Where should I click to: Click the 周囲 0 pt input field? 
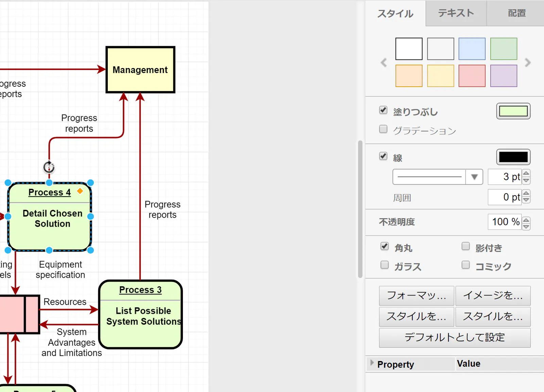coord(505,197)
